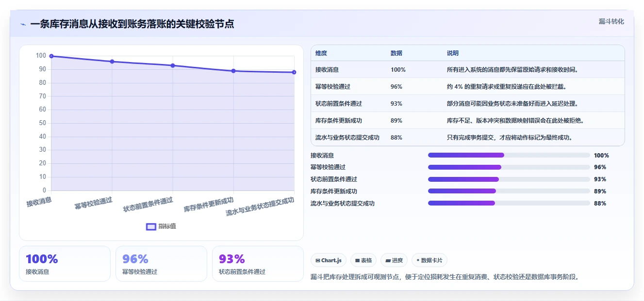Click the page title 一条库存消息从接收到账务落账
The height and width of the screenshot is (301, 644).
pyautogui.click(x=132, y=24)
